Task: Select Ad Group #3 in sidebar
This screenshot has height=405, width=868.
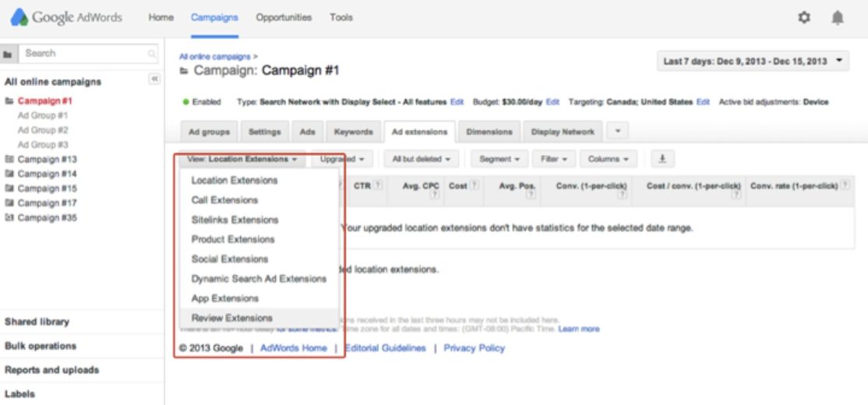Action: 43,144
